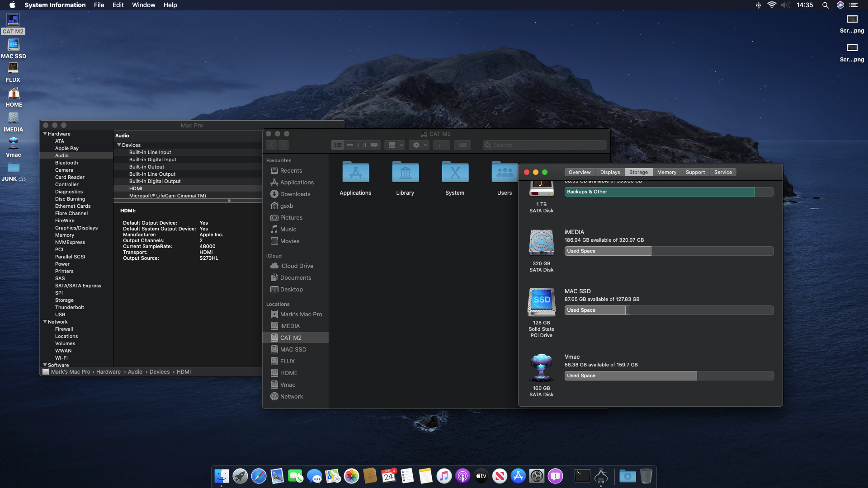Open Notification Centre icon
Screen dimensions: 868x488
point(854,5)
